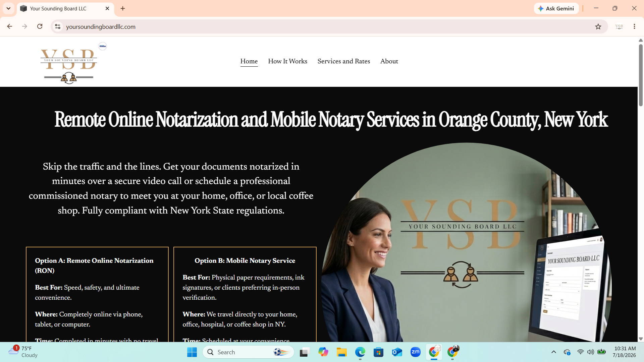Click the Windows taskbar Search box
Screen dimensions: 644x362
(248, 352)
